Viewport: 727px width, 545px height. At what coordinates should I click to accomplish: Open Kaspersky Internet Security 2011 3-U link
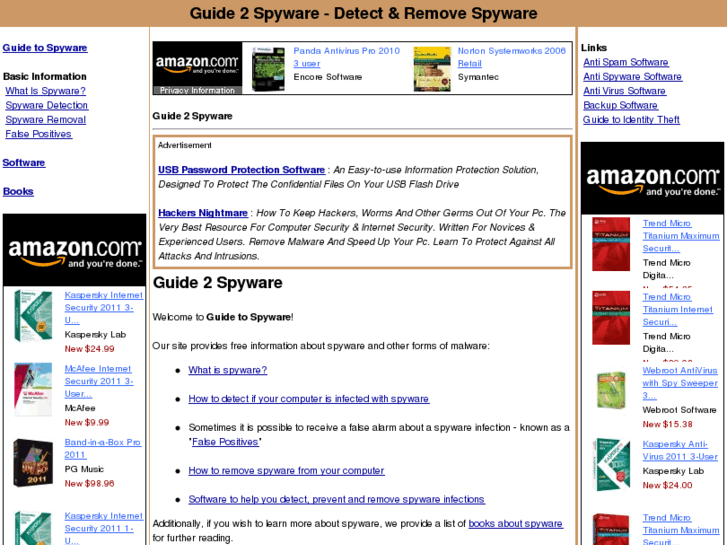click(x=104, y=308)
